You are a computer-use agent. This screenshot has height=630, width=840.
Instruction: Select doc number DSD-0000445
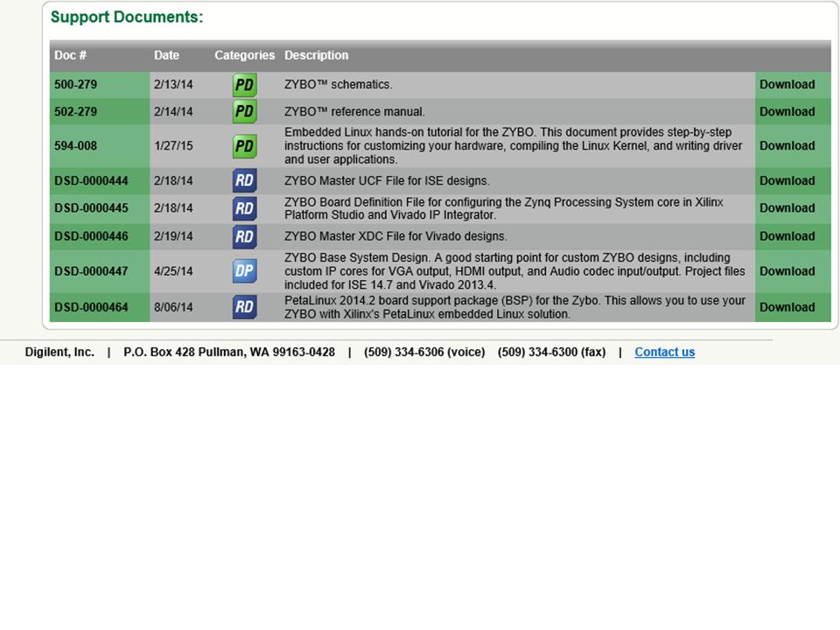(91, 208)
